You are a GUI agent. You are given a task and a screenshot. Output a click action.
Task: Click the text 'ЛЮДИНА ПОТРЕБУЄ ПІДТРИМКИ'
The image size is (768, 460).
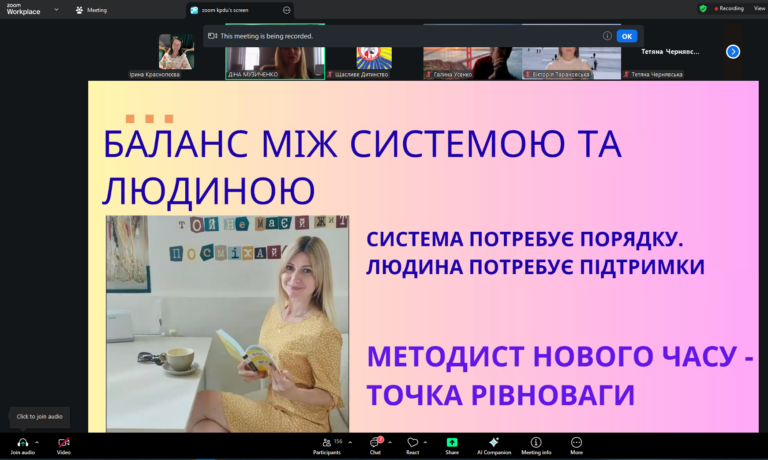coord(535,267)
